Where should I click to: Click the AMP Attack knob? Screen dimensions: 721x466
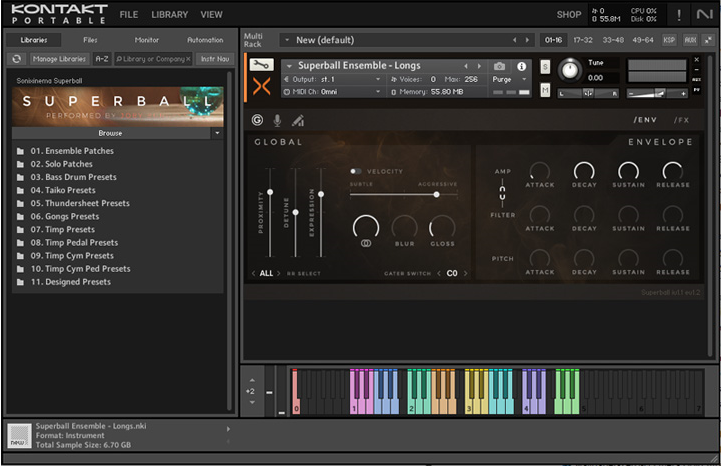tap(539, 171)
